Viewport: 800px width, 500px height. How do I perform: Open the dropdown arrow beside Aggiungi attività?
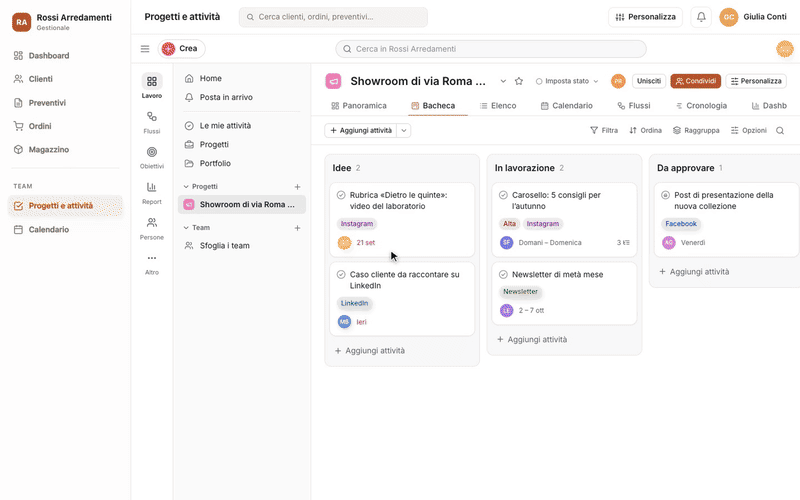coord(404,131)
